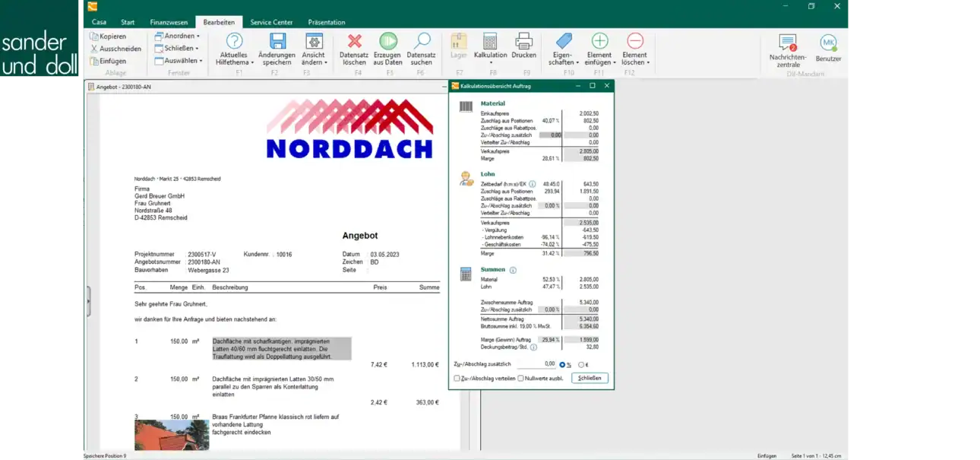The height and width of the screenshot is (460, 980).
Task: Click the price 1.113,00 € sum
Action: coord(425,364)
